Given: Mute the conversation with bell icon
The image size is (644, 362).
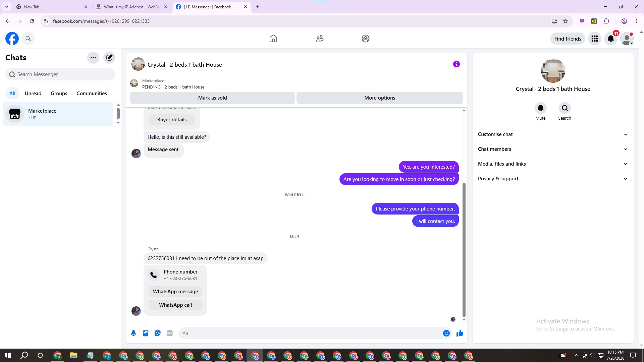Looking at the screenshot, I should pyautogui.click(x=541, y=108).
